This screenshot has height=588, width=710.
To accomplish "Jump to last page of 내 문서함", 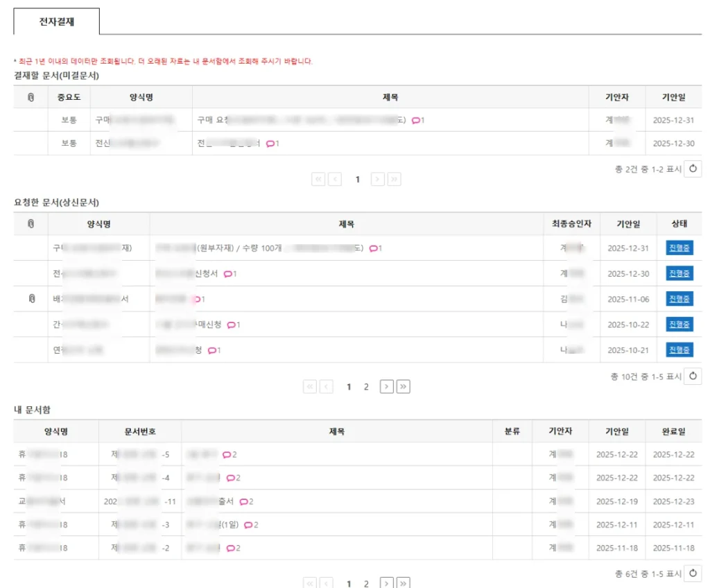I will (403, 584).
